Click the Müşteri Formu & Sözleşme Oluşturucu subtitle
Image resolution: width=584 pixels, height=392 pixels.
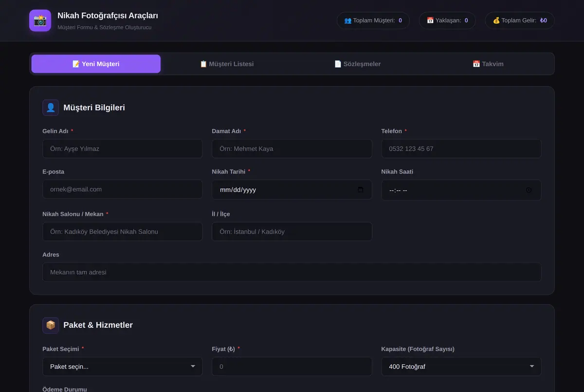click(104, 27)
